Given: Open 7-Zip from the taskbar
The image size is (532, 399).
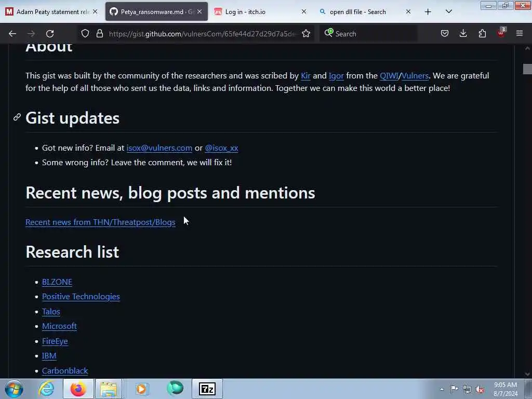Looking at the screenshot, I should click(x=207, y=389).
